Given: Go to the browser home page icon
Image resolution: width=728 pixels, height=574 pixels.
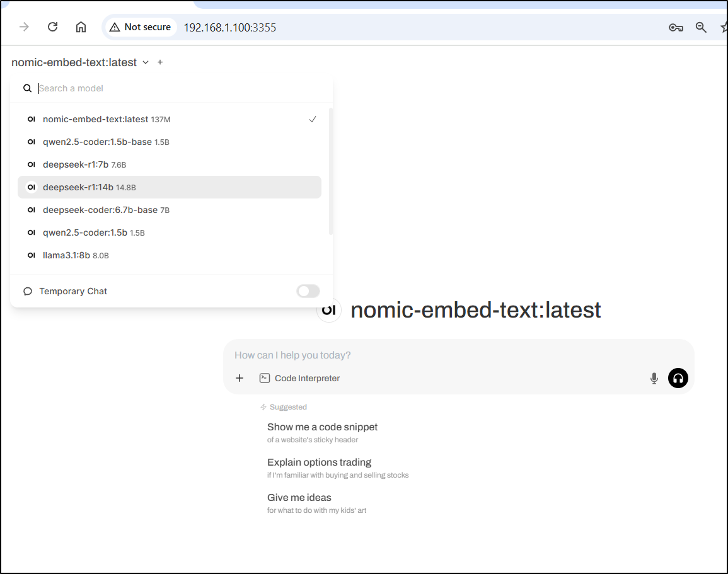Looking at the screenshot, I should (81, 27).
